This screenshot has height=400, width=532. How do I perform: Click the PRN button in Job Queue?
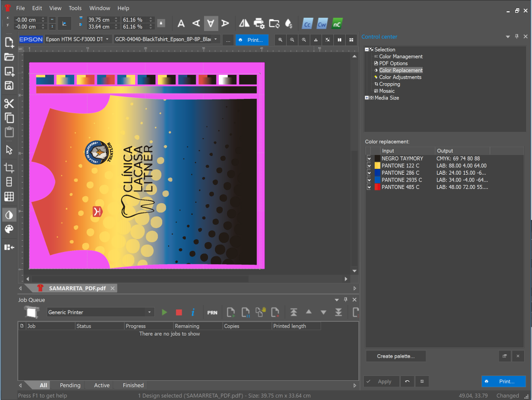212,312
